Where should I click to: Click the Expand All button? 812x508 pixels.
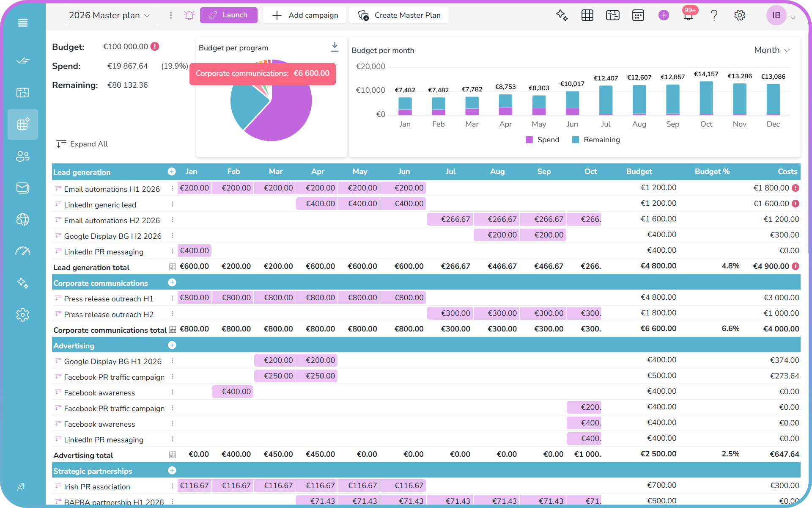click(82, 144)
